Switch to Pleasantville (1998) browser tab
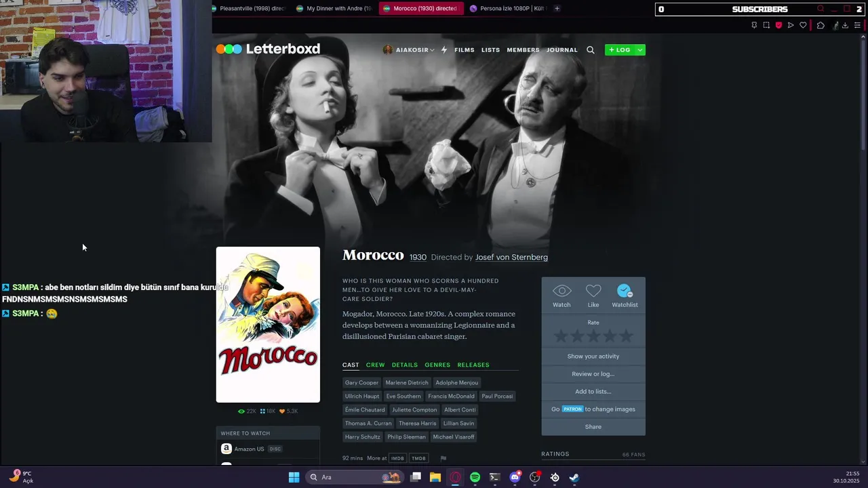This screenshot has width=868, height=488. pyautogui.click(x=249, y=9)
